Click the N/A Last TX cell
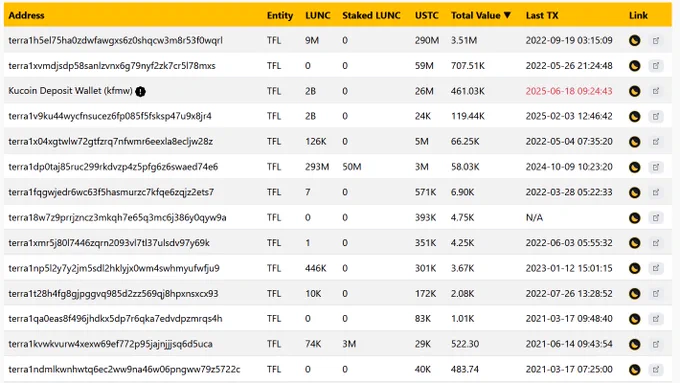 pyautogui.click(x=534, y=218)
